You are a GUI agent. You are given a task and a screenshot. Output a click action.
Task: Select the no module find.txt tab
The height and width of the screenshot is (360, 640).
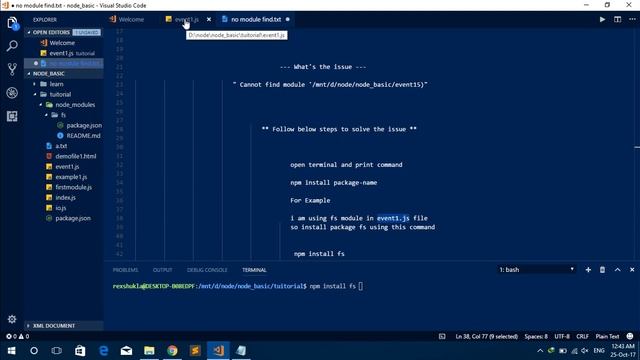(x=256, y=19)
